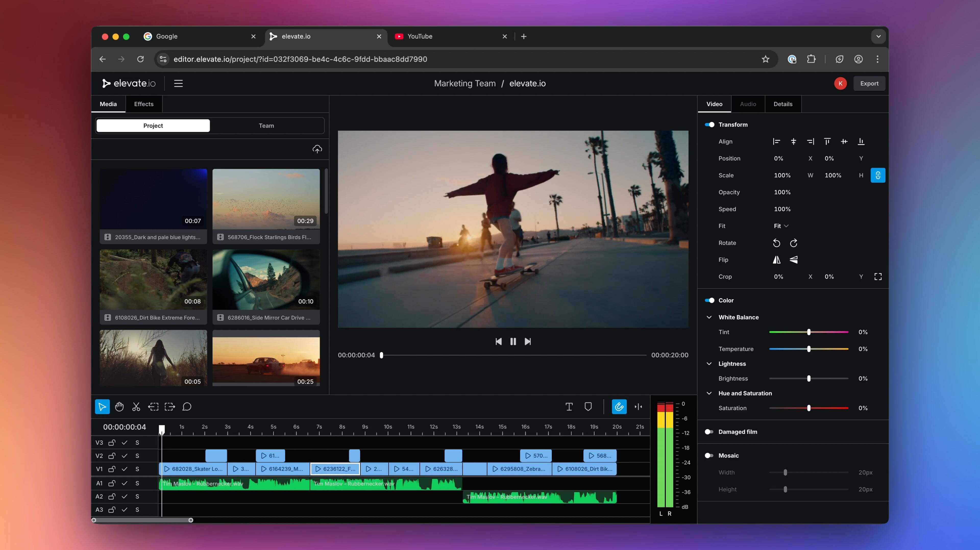Select the Project media button
The width and height of the screenshot is (980, 550).
point(153,126)
